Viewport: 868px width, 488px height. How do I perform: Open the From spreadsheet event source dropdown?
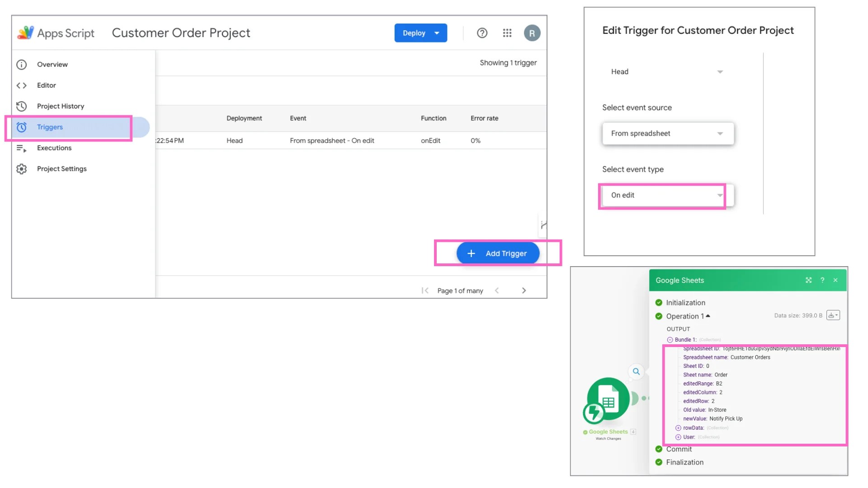tap(668, 133)
